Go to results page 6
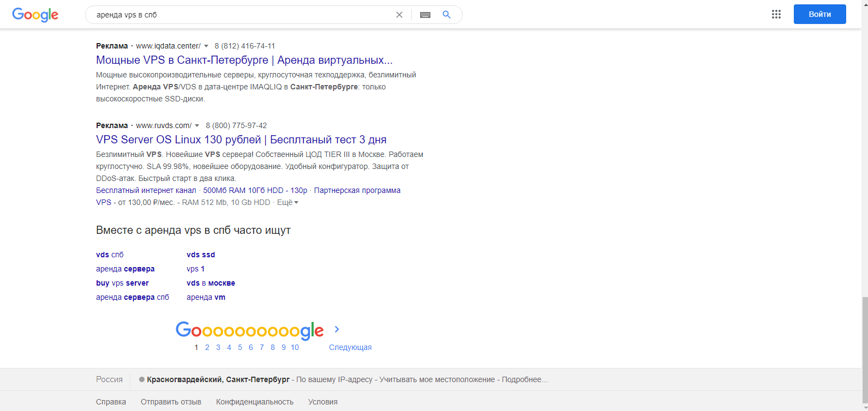 tap(251, 347)
